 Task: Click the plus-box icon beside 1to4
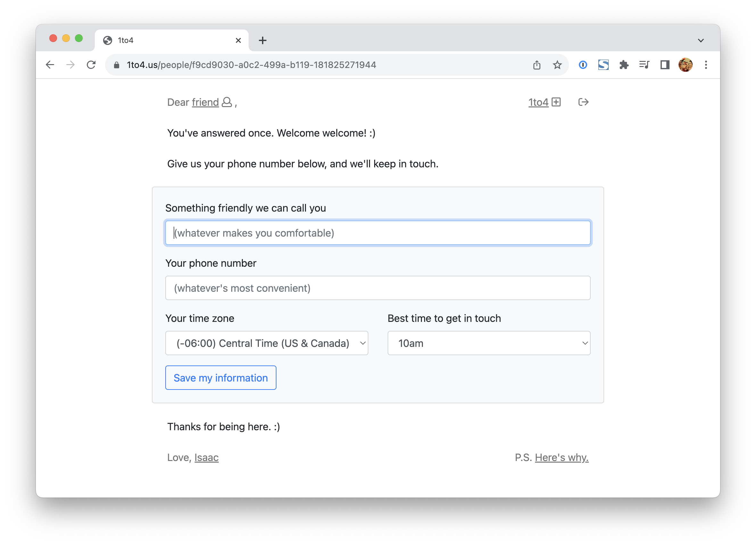[556, 102]
